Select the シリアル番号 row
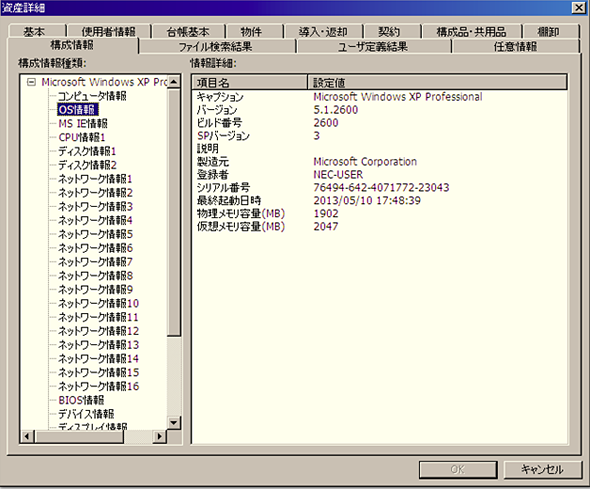This screenshot has height=489, width=590. pos(380,187)
